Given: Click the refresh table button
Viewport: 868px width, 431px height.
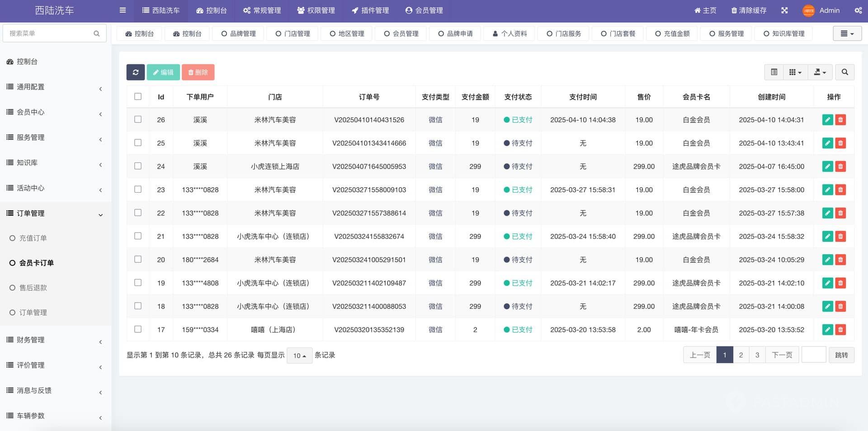Looking at the screenshot, I should (136, 72).
